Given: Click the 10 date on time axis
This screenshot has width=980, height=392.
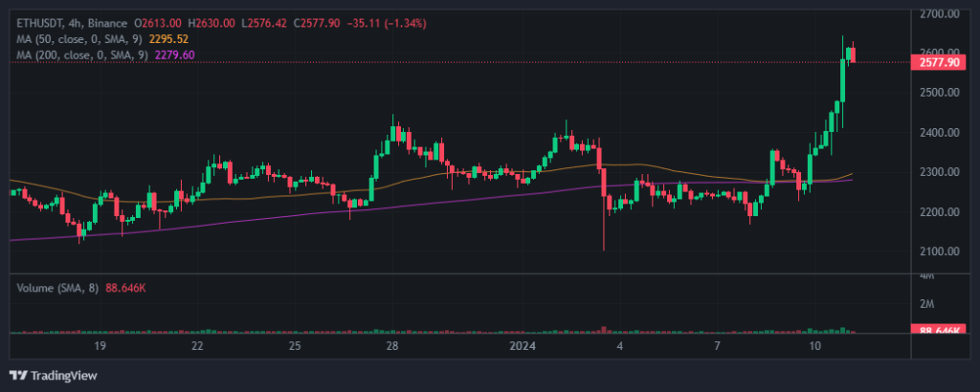Looking at the screenshot, I should coord(815,344).
